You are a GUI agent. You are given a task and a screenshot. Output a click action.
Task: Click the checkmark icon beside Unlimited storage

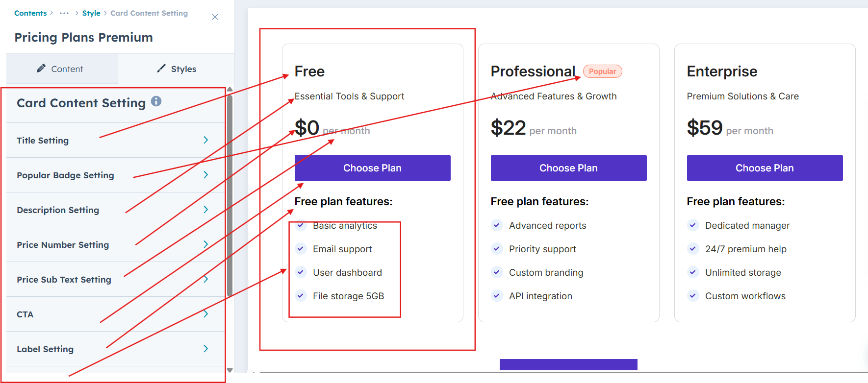693,272
